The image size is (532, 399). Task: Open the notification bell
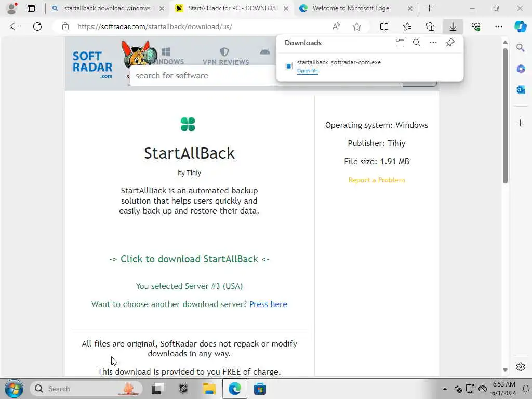[x=526, y=389]
